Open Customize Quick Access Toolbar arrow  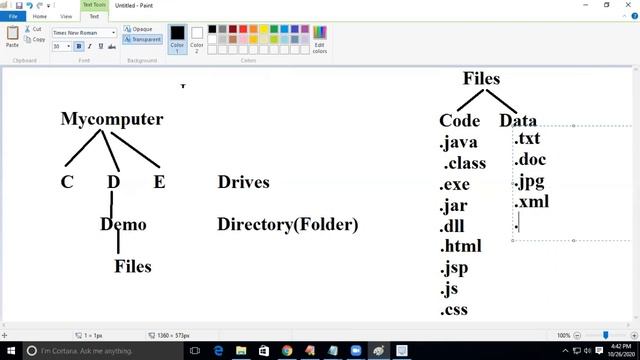tap(49, 6)
